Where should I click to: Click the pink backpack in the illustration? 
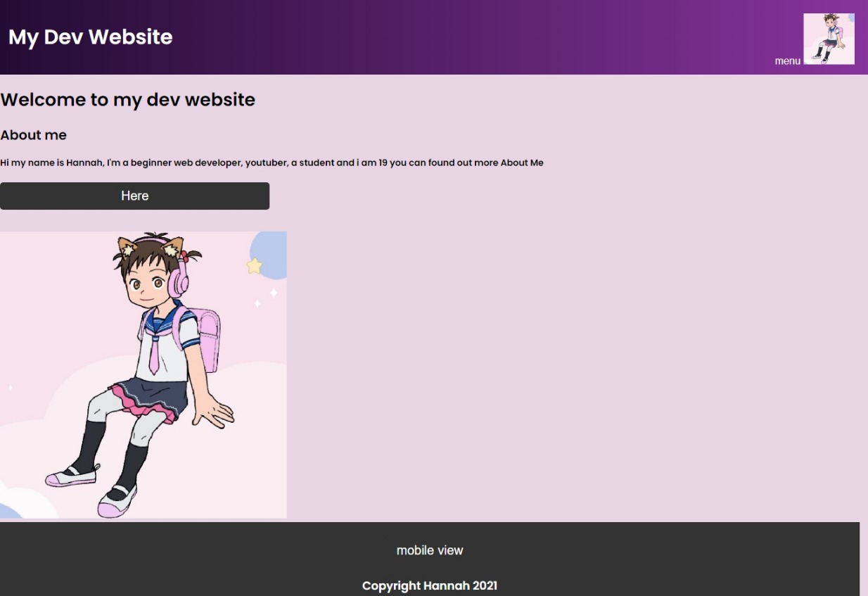205,338
